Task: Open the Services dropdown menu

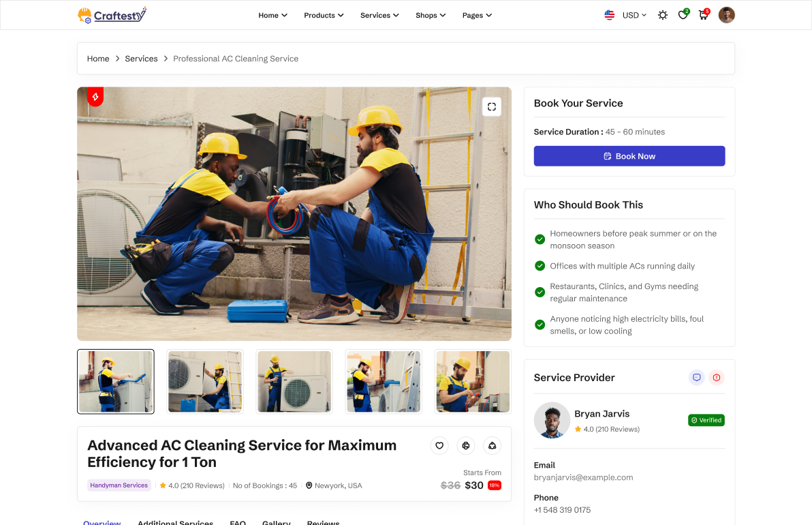Action: pyautogui.click(x=379, y=15)
